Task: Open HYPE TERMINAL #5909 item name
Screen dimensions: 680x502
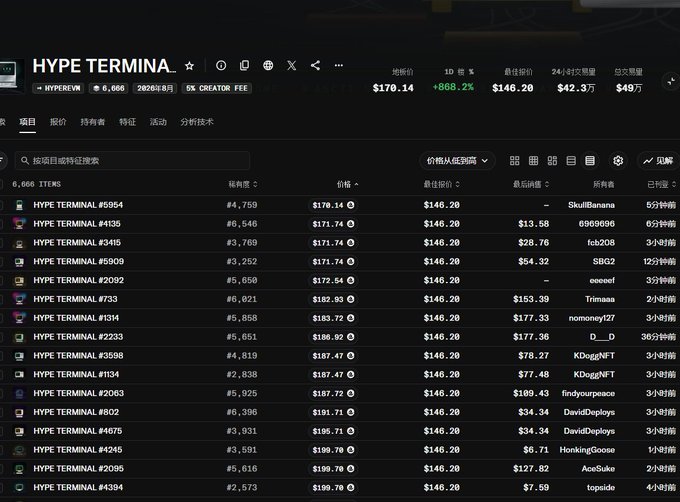Action: tap(78, 261)
